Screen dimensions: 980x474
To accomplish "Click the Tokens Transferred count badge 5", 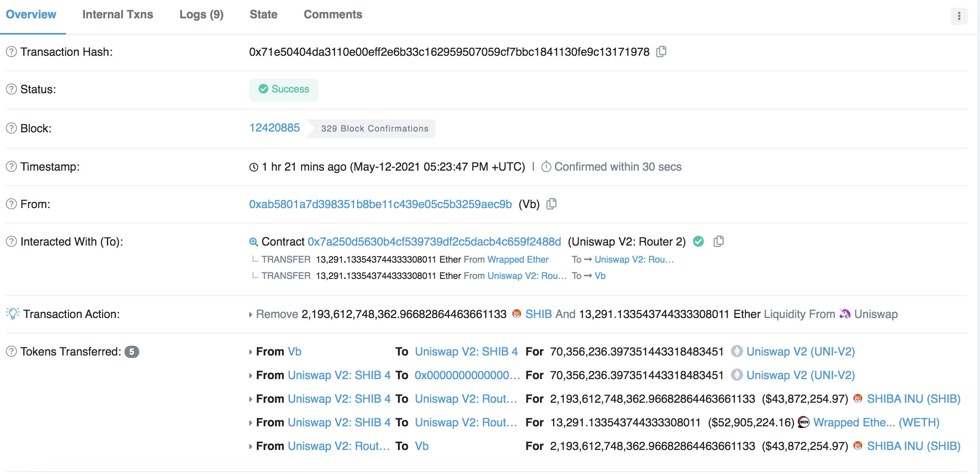I will [x=132, y=351].
